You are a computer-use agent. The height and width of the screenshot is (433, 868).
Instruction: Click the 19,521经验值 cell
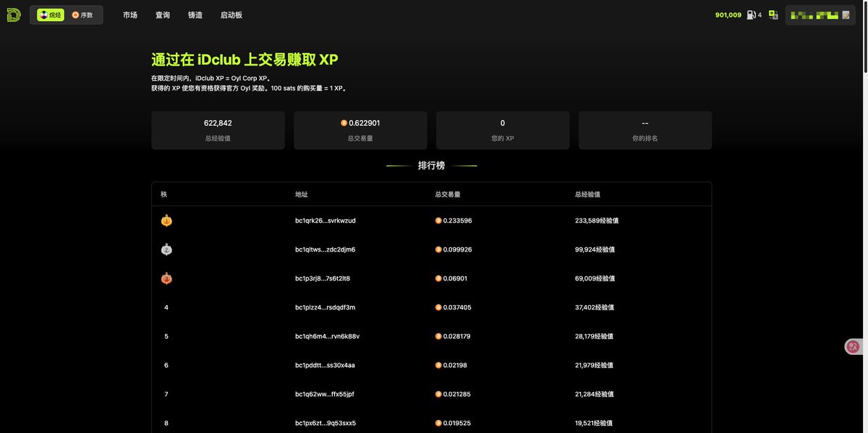[x=594, y=423]
